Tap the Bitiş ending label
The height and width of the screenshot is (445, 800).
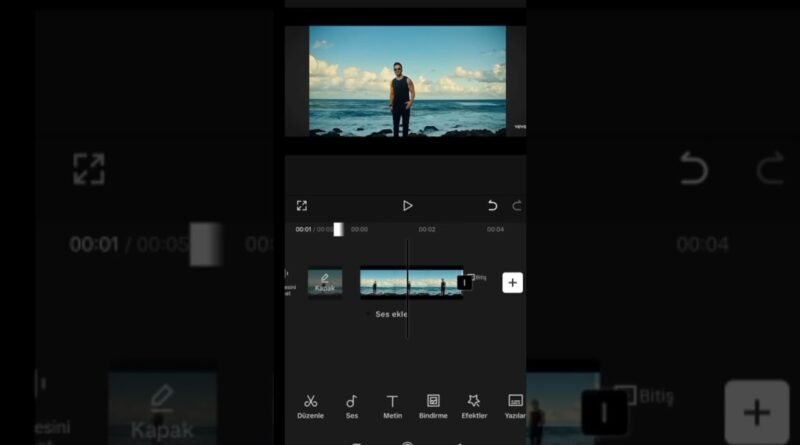[x=481, y=278]
